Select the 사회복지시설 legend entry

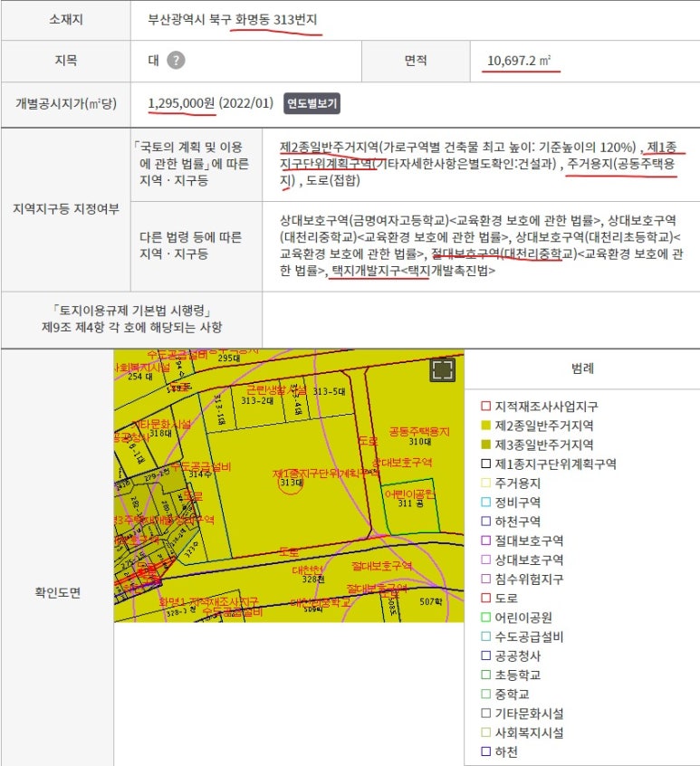coord(523,732)
